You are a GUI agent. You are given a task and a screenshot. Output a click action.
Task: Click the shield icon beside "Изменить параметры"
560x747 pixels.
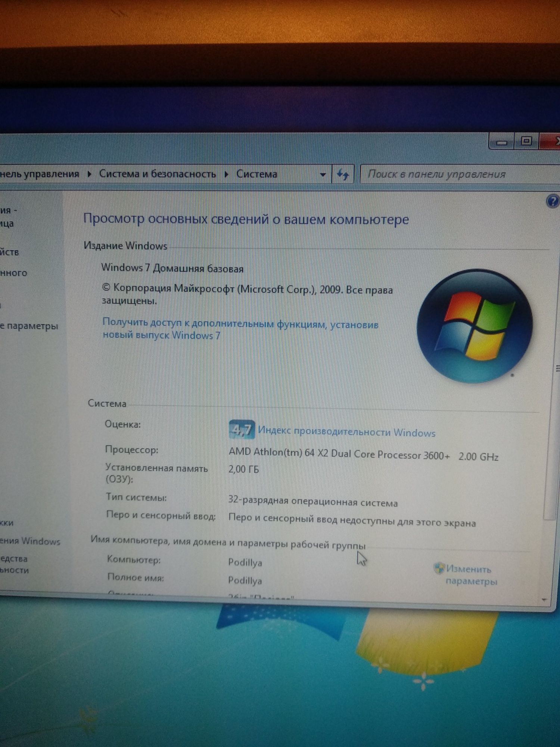(439, 568)
